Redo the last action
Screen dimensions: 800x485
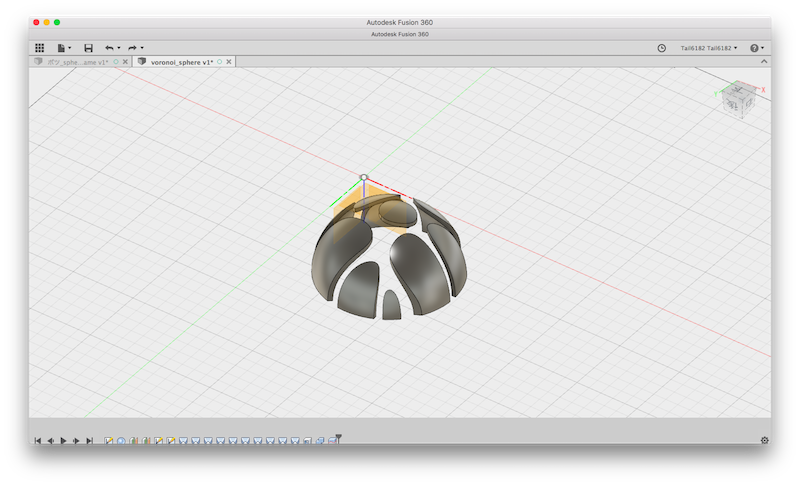[132, 48]
